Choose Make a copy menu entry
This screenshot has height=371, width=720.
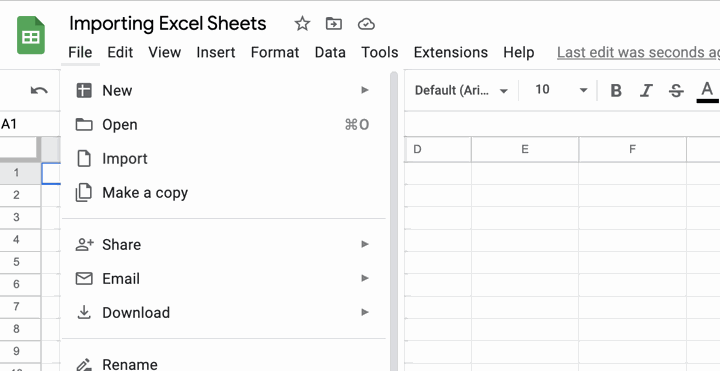[x=224, y=193]
